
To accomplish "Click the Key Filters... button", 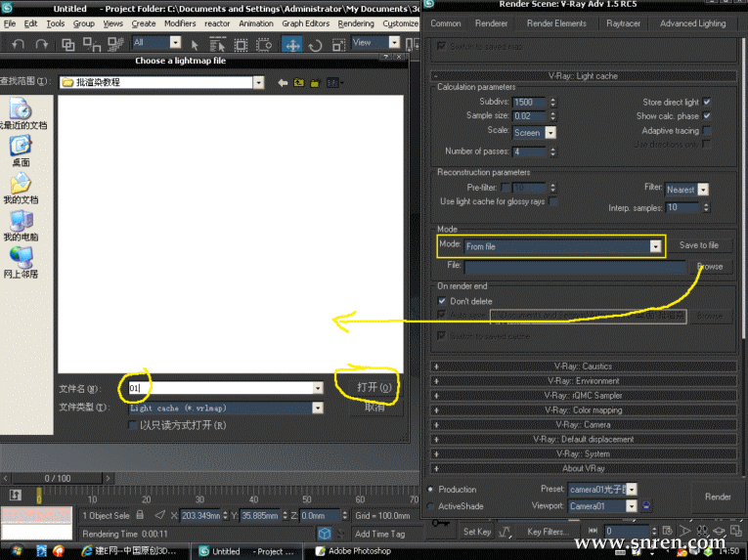I will pos(549,532).
